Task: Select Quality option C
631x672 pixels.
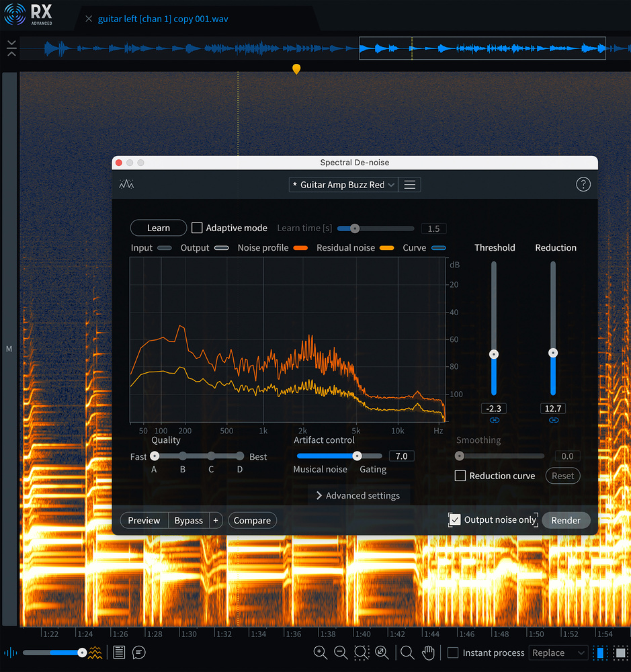Action: click(211, 456)
